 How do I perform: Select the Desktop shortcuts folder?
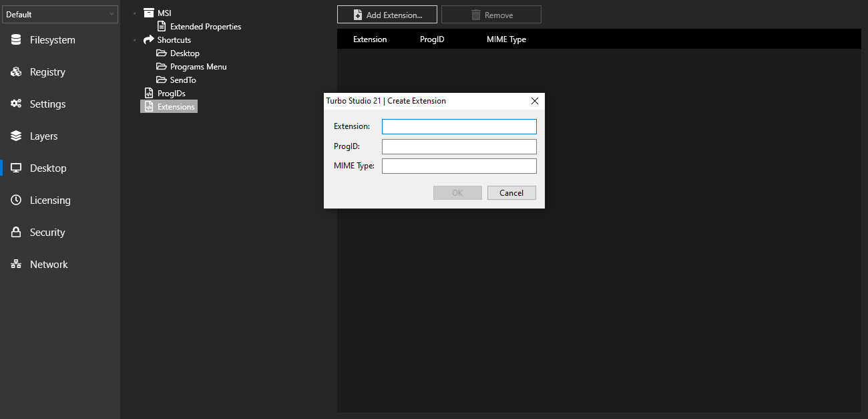click(185, 53)
